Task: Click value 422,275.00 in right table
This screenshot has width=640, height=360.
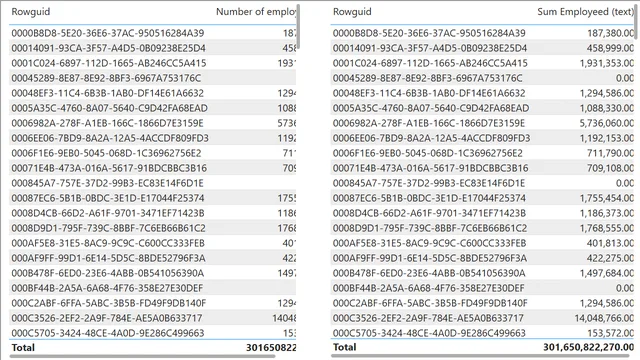Action: (610, 258)
